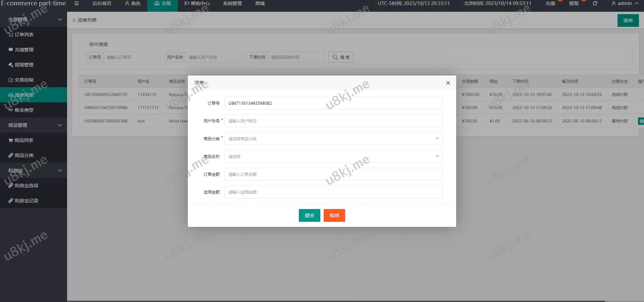644x302 pixels.
Task: Open 交易控制 in the sidebar
Action: point(24,80)
